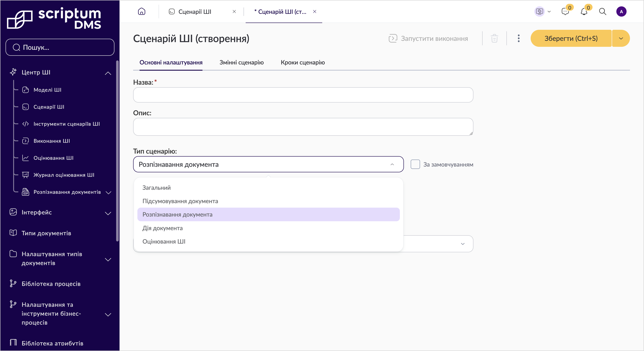The width and height of the screenshot is (644, 351).
Task: Click the Назва input field
Action: point(303,95)
